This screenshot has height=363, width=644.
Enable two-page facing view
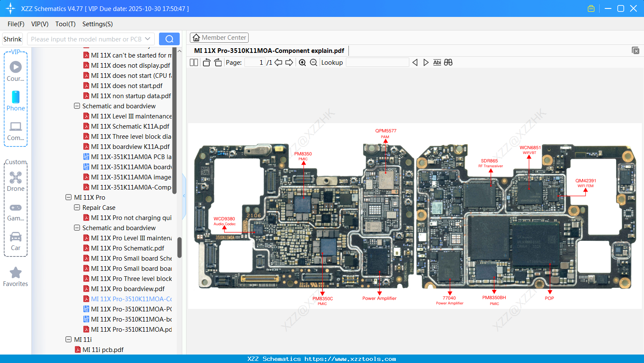[x=194, y=62]
